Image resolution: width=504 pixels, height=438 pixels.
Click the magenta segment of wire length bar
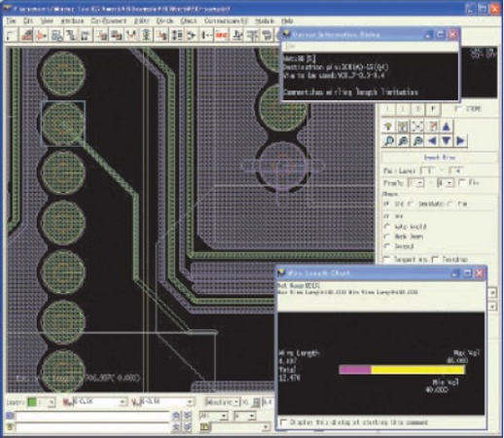[355, 369]
